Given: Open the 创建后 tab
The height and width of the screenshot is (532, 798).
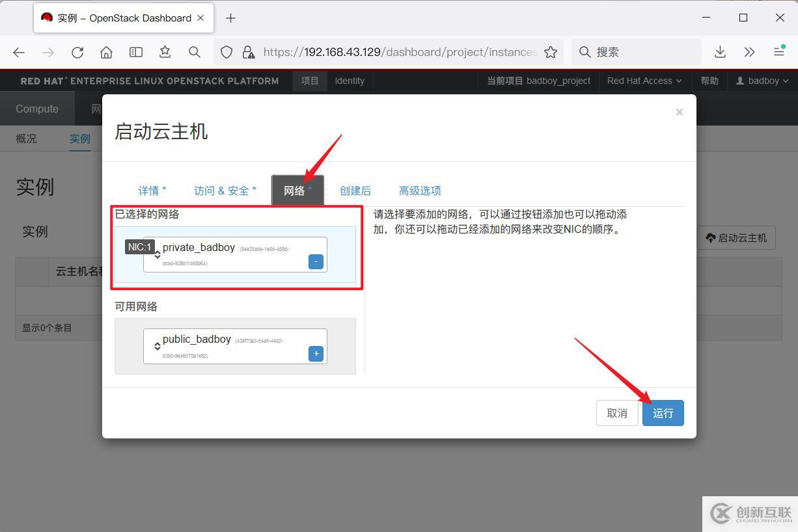Looking at the screenshot, I should [x=355, y=191].
